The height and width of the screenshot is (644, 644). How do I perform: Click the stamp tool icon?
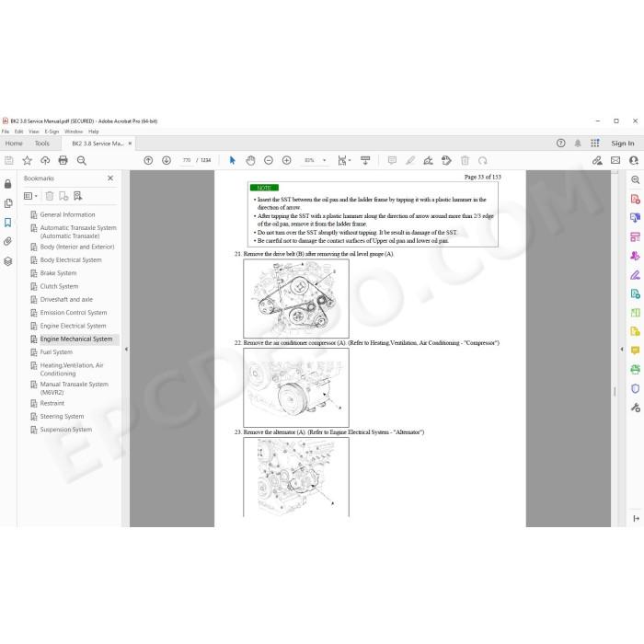446,161
